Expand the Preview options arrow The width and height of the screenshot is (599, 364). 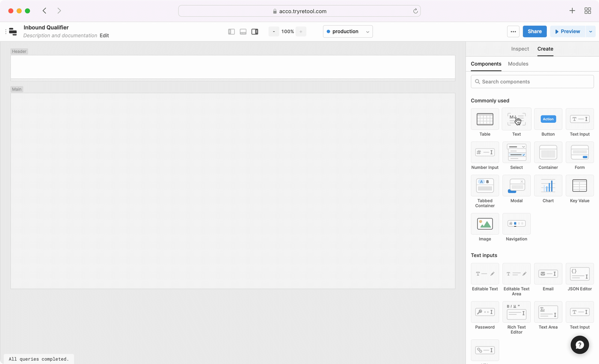tap(590, 32)
